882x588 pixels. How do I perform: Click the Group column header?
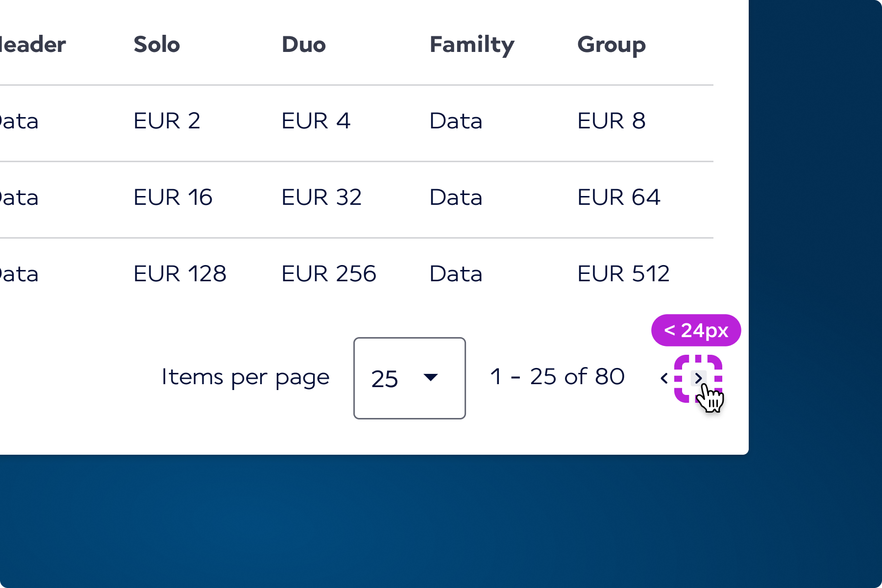click(x=612, y=45)
